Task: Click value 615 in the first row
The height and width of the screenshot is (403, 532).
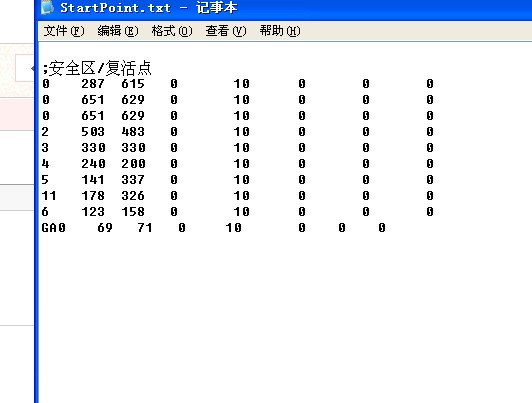Action: [133, 84]
